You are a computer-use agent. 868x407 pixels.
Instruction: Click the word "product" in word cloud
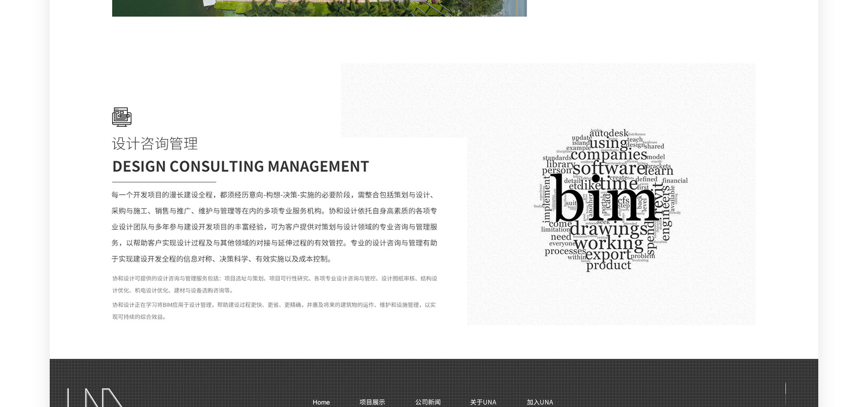(609, 265)
